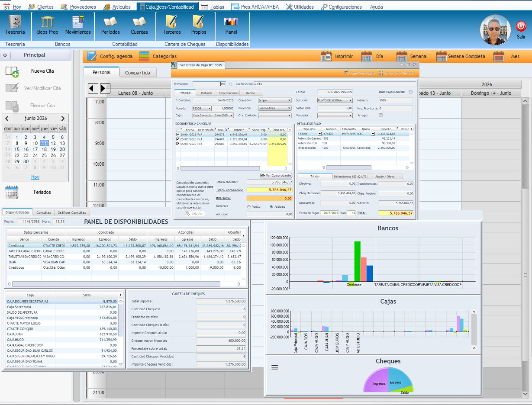Open Categorías colored bars icon
This screenshot has height=405, width=532.
145,56
